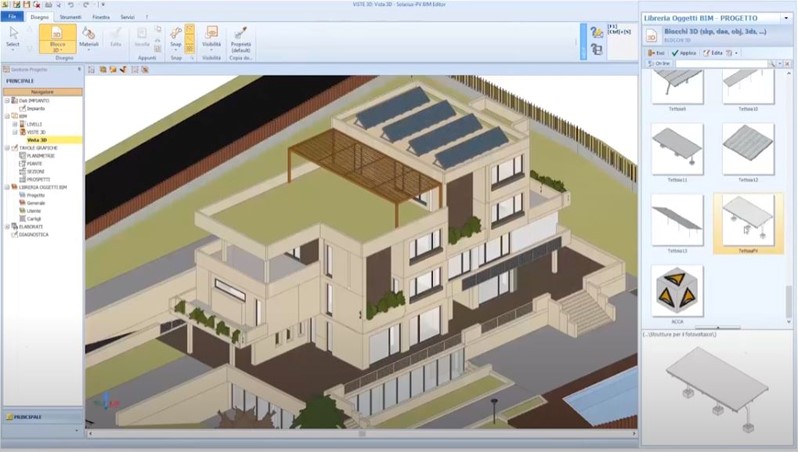Click the Incolla paste icon
798x452 pixels.
point(142,38)
